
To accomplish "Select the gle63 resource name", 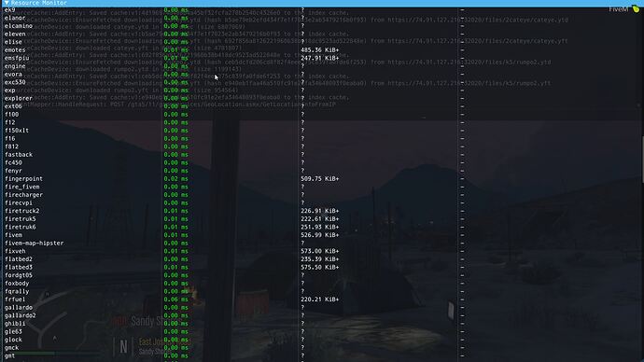I will 13,331.
